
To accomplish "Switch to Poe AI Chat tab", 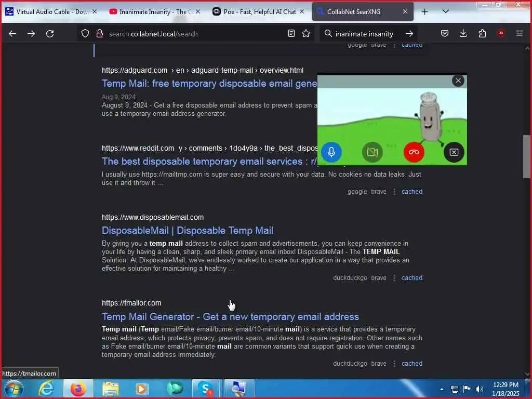I will pos(259,12).
